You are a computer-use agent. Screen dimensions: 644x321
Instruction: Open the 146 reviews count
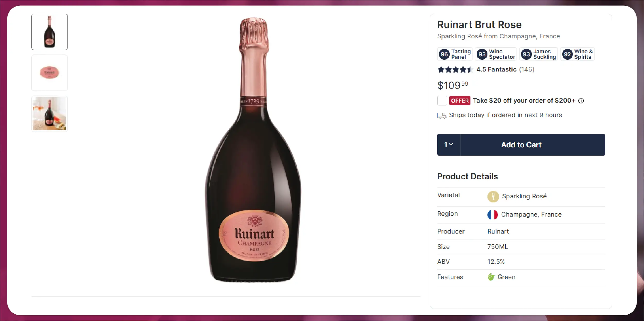[527, 69]
